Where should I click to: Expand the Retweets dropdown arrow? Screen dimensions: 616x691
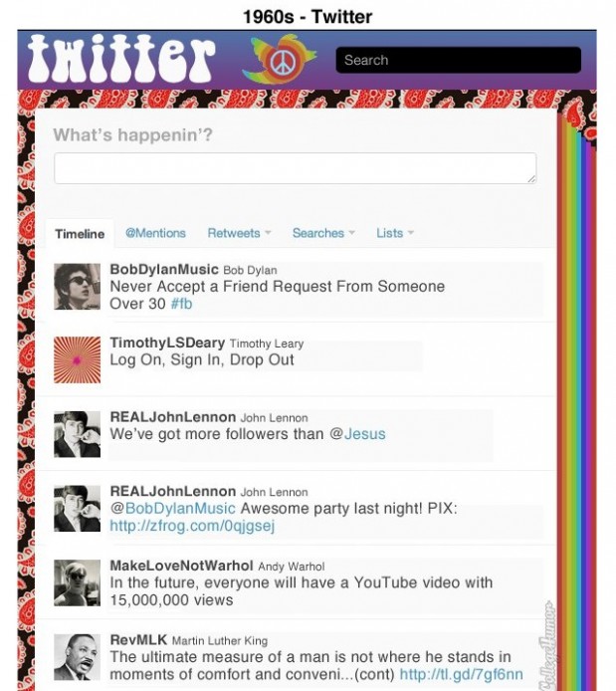[x=268, y=233]
